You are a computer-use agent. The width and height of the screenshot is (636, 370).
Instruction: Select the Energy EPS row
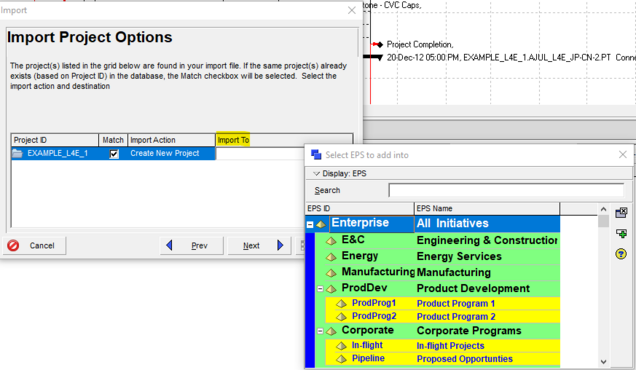click(x=437, y=257)
